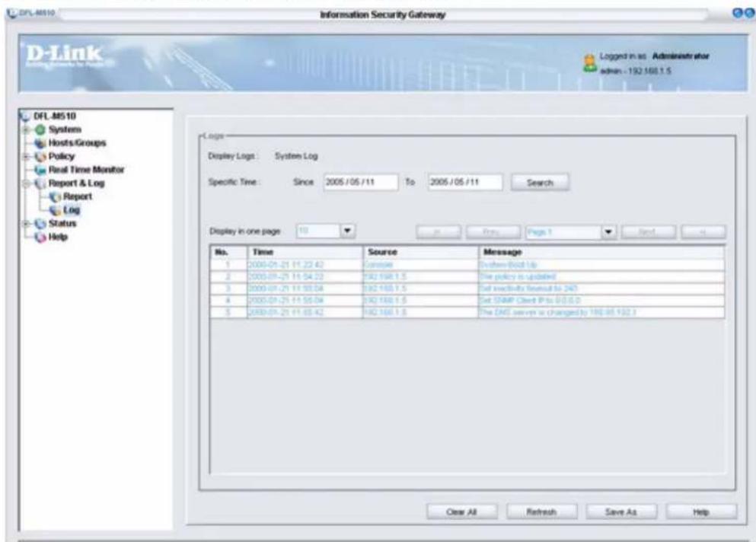Click the Time column header
756x542 pixels.
(x=305, y=252)
